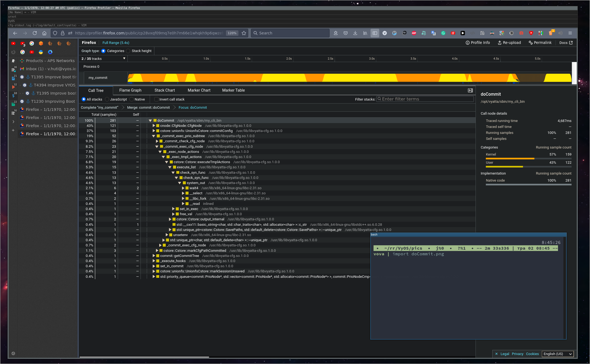
Task: Open the Profile Info button
Action: pos(478,43)
